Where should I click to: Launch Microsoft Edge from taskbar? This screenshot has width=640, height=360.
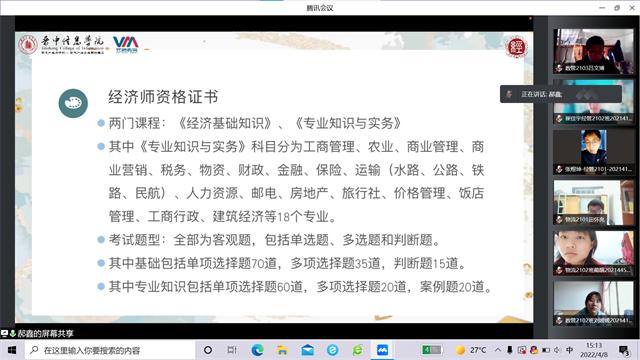(257, 350)
